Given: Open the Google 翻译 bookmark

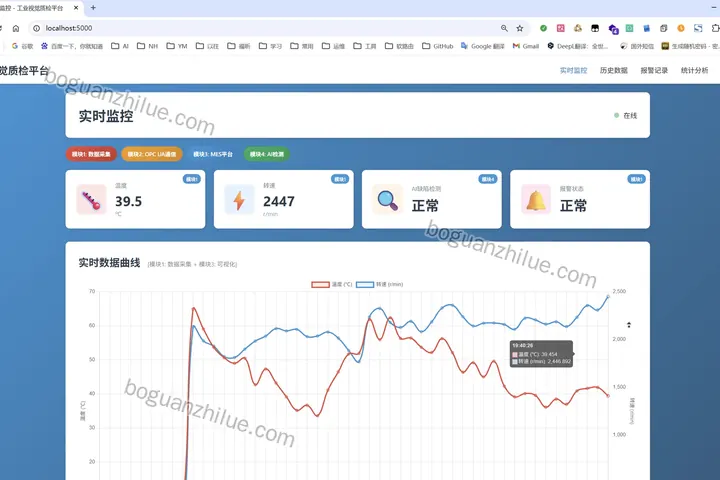Looking at the screenshot, I should [483, 46].
